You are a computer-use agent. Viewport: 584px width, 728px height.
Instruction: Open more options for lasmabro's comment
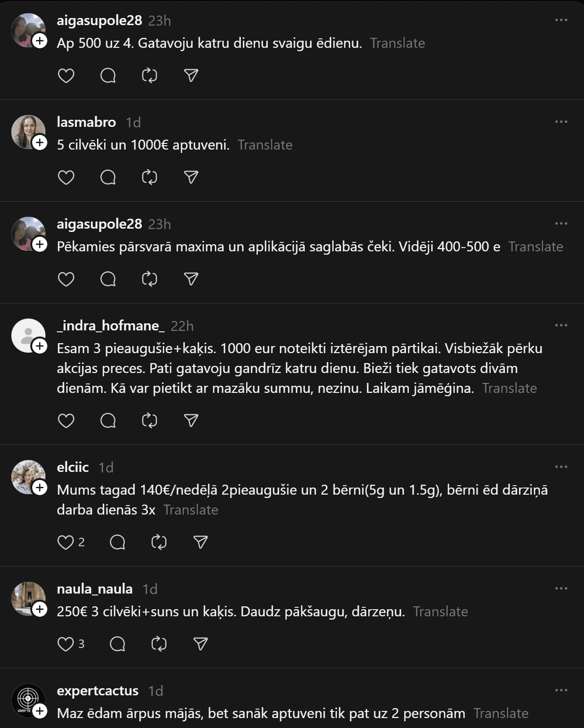[561, 122]
